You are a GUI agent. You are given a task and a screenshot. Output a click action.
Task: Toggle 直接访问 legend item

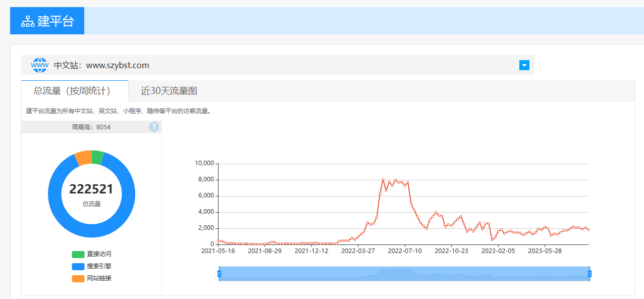[91, 254]
